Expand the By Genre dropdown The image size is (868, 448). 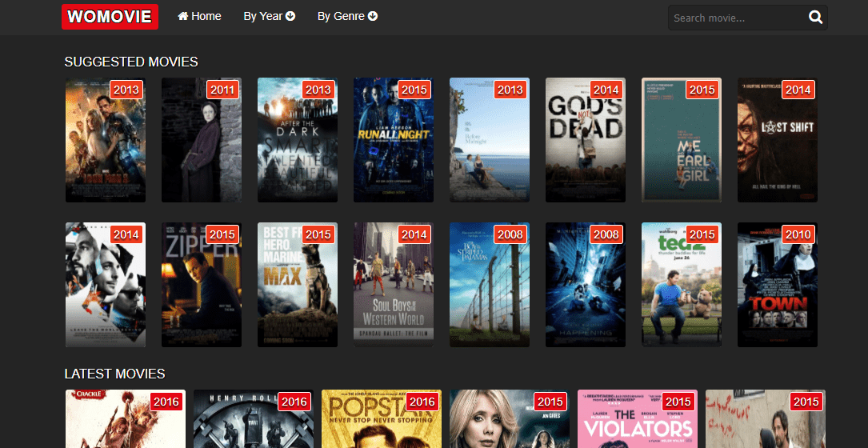[348, 17]
